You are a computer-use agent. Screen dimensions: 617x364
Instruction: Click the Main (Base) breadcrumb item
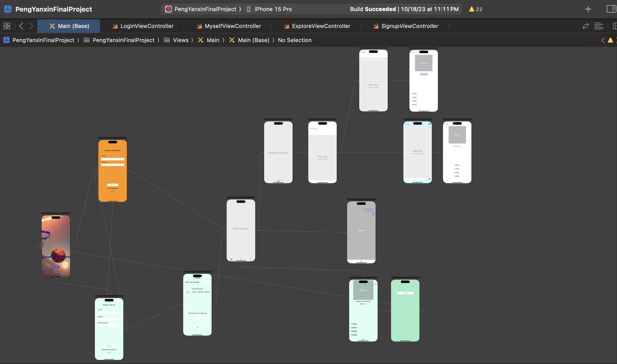pos(253,40)
